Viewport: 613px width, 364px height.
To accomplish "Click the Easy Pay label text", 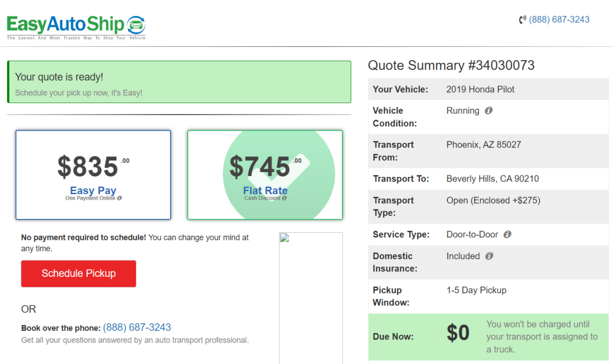I will pyautogui.click(x=93, y=190).
